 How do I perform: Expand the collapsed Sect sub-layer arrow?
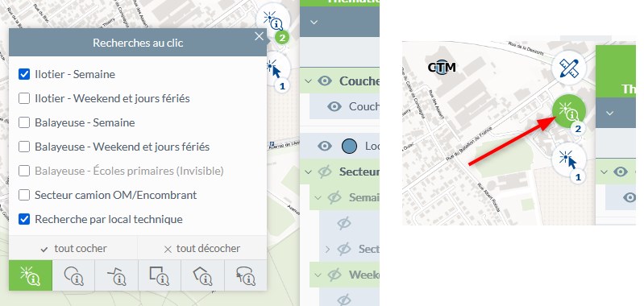(327, 249)
